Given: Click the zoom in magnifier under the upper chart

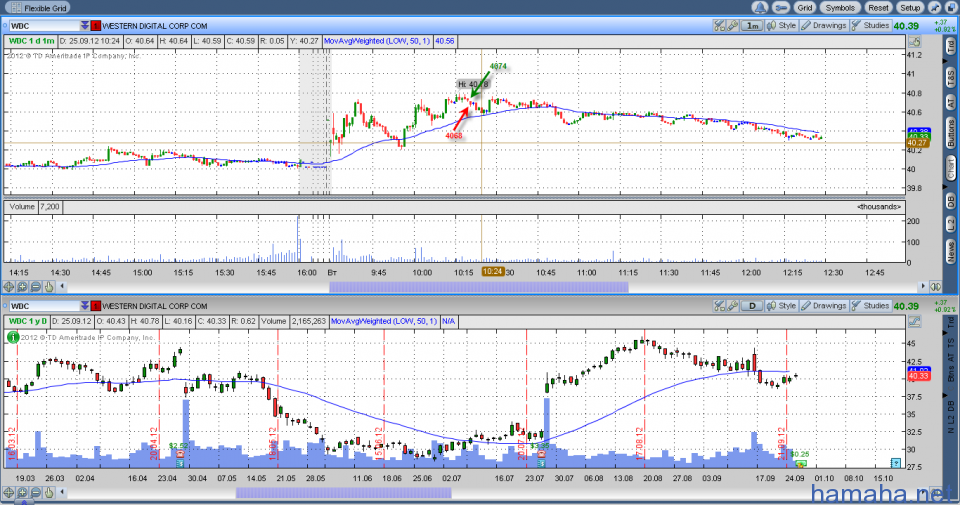Looking at the screenshot, I should 22,286.
